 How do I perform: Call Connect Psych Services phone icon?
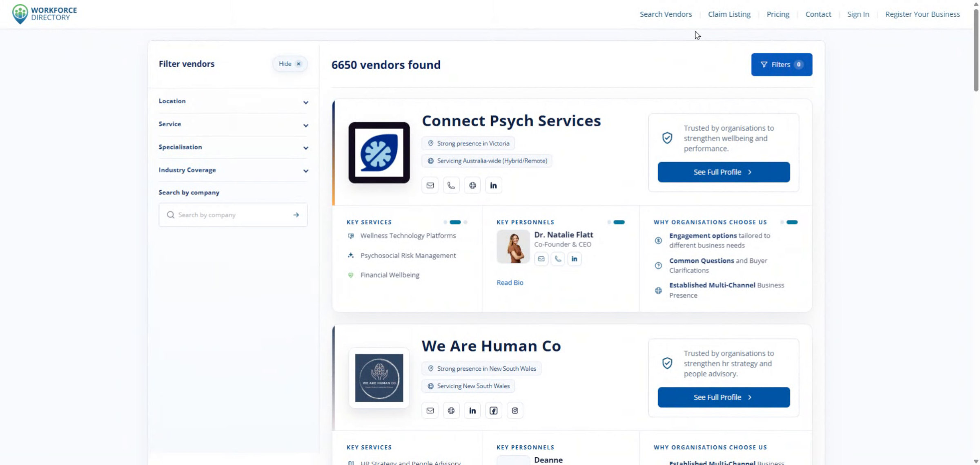click(x=451, y=186)
